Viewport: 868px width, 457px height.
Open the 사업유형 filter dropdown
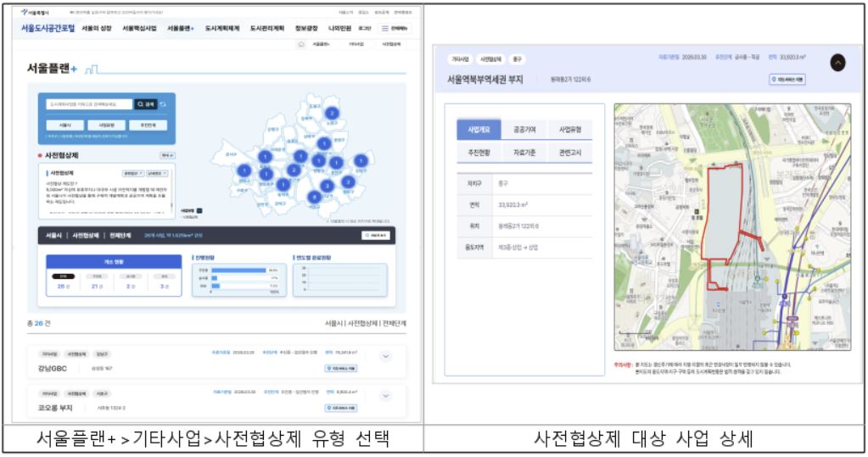click(106, 125)
